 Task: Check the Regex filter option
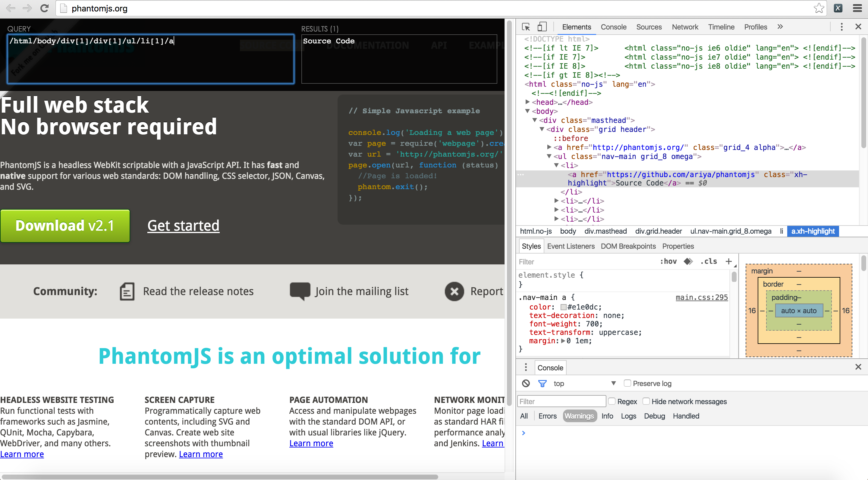tap(612, 401)
